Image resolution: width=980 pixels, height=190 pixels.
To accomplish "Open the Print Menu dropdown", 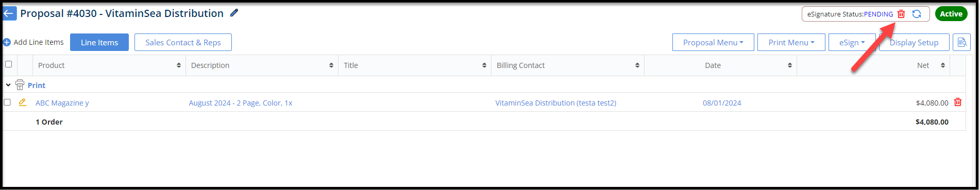I will (791, 42).
